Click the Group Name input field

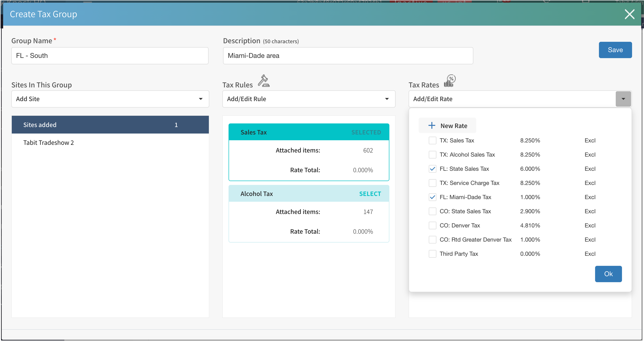[x=110, y=56]
